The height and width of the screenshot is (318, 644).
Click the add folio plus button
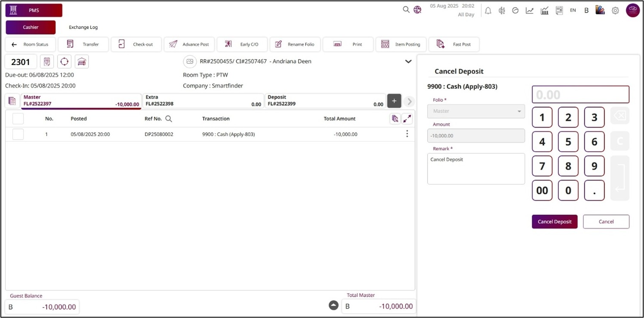[394, 101]
